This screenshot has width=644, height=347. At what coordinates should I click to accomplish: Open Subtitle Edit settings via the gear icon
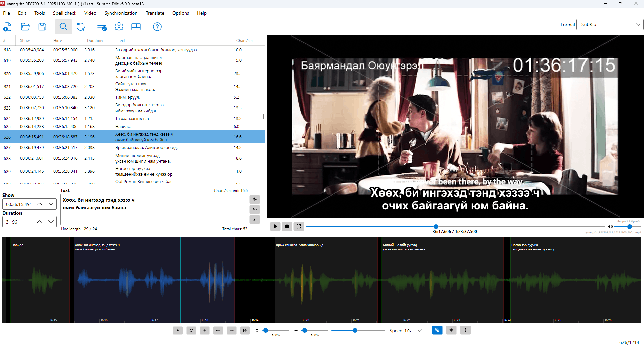tap(119, 27)
